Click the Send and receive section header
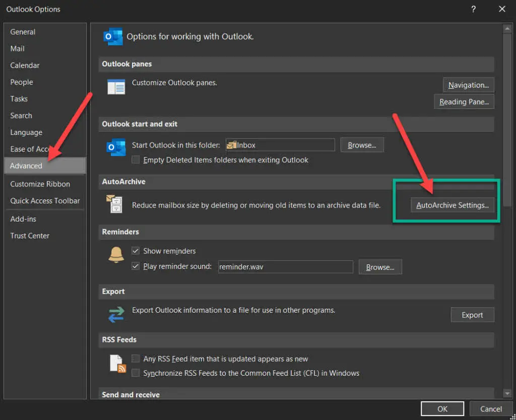The height and width of the screenshot is (420, 516). point(296,394)
